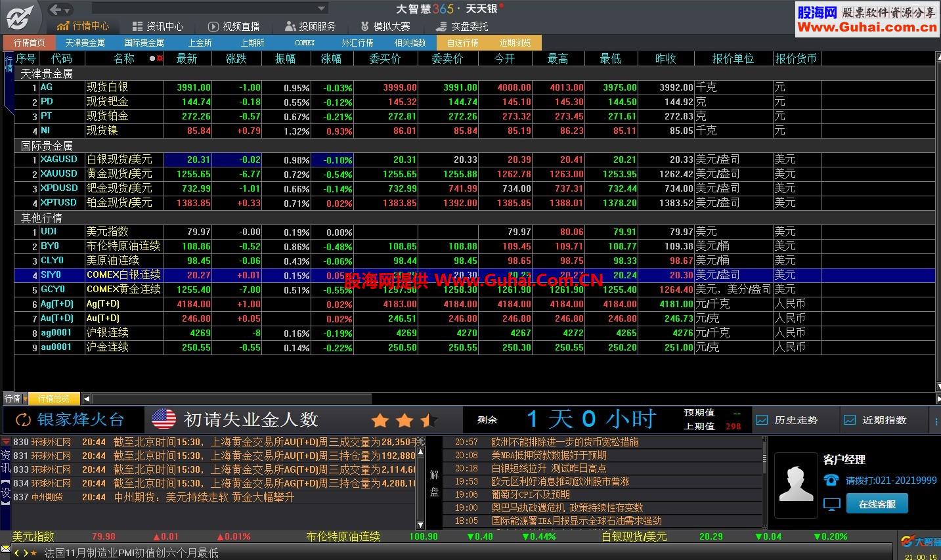Screen dimensions: 941x560
Task: Click the three-dot menu beside 近期指数
Action: pos(936,420)
